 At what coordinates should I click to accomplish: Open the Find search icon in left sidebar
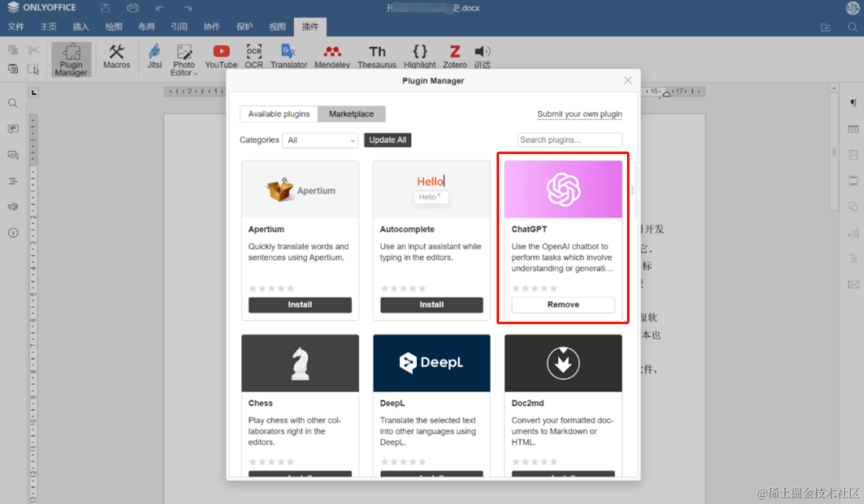[x=13, y=103]
